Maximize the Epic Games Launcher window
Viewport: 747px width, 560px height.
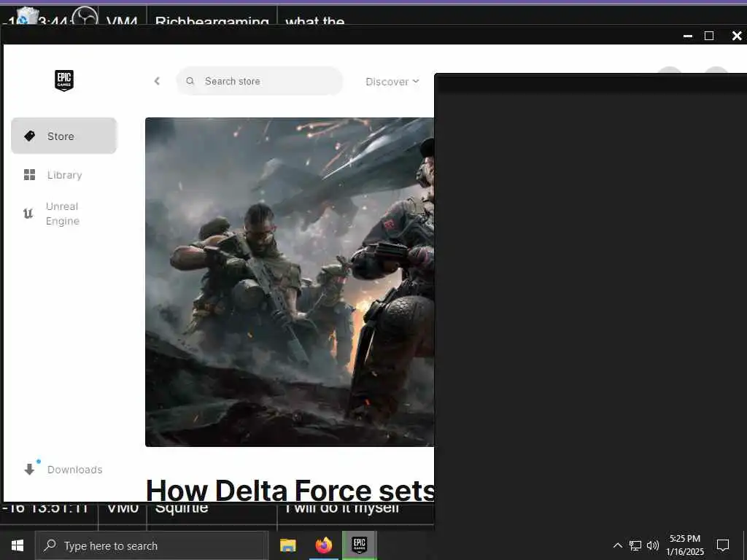click(x=709, y=36)
